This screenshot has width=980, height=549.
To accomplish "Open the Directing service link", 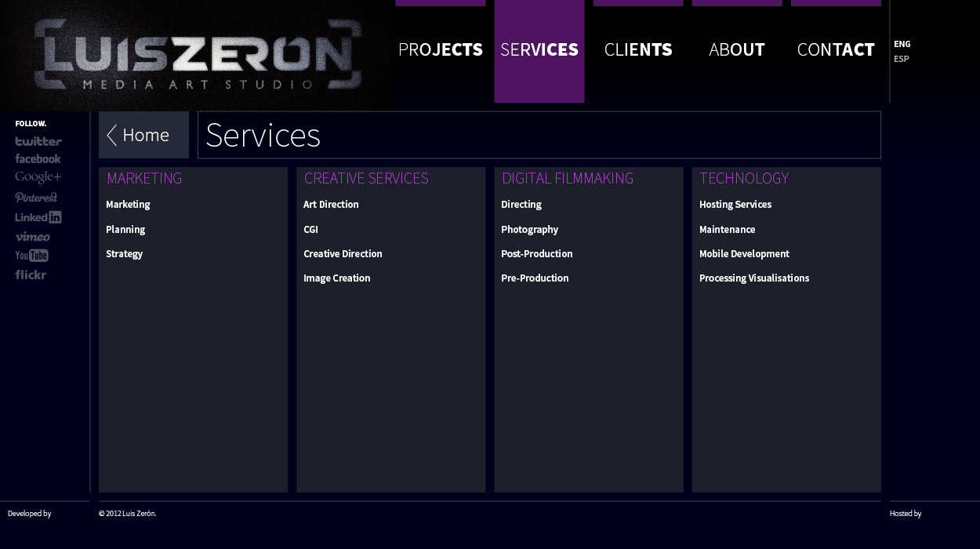I will (521, 205).
